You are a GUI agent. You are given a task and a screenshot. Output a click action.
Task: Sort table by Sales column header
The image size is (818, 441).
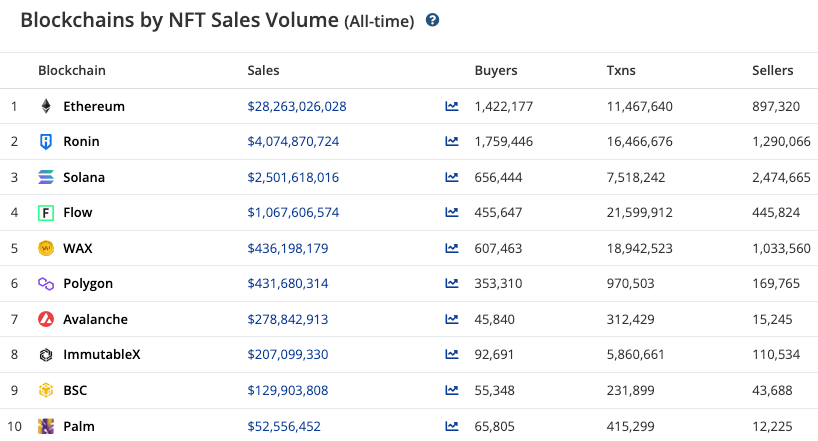[x=263, y=71]
